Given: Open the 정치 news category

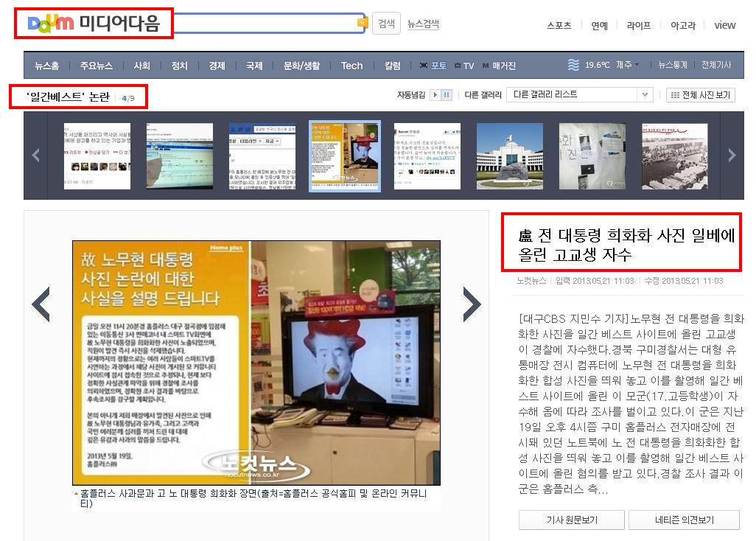Looking at the screenshot, I should 179,66.
